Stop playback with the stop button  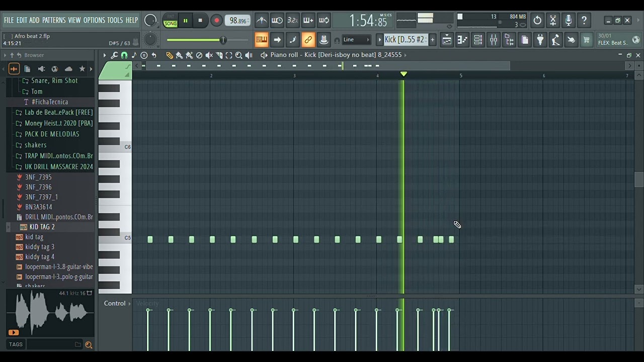(x=200, y=21)
